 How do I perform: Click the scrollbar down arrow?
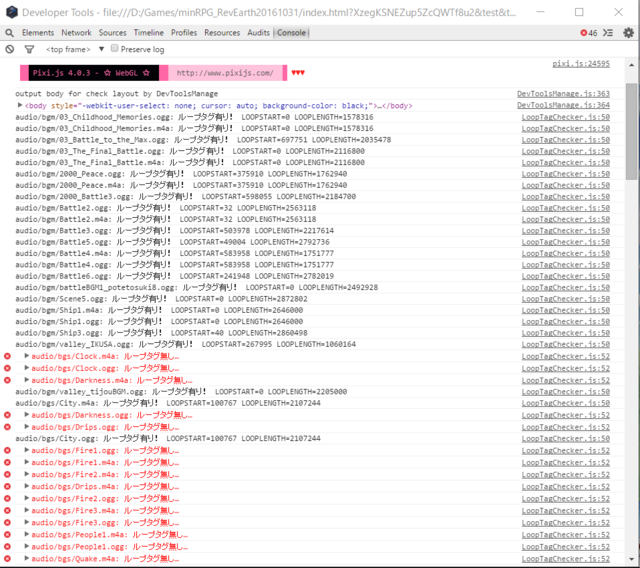[631, 559]
